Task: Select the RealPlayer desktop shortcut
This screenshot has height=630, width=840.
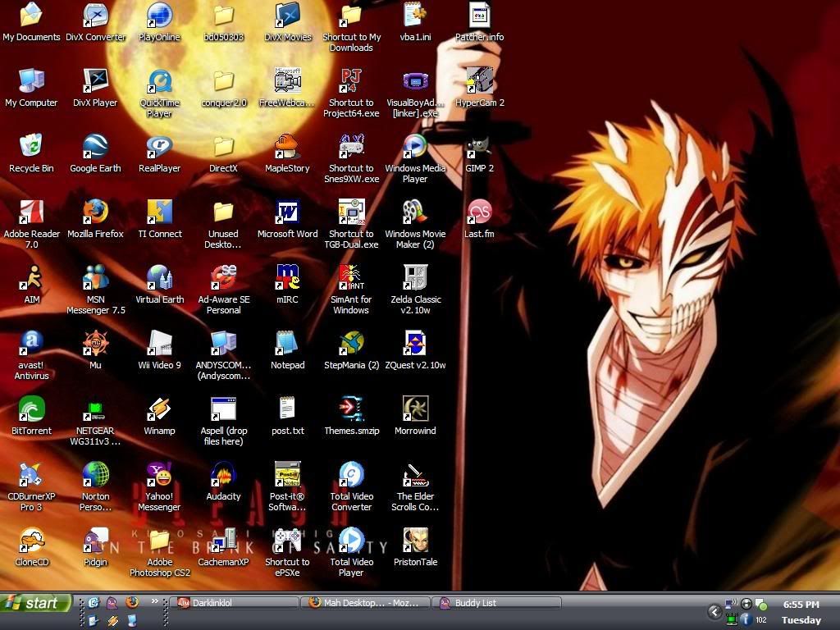Action: click(159, 153)
